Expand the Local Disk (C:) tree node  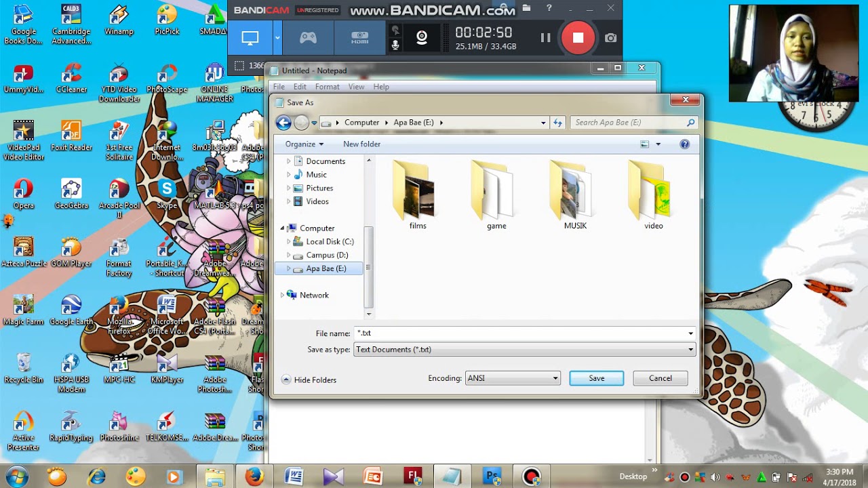(289, 241)
